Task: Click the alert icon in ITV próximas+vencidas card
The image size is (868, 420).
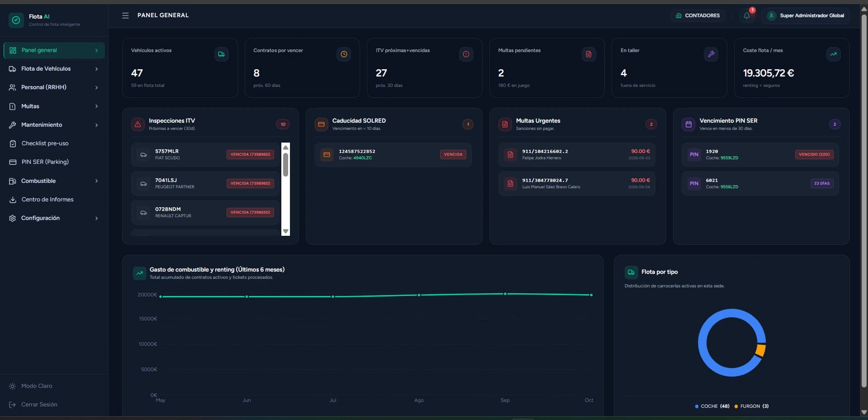Action: point(466,54)
